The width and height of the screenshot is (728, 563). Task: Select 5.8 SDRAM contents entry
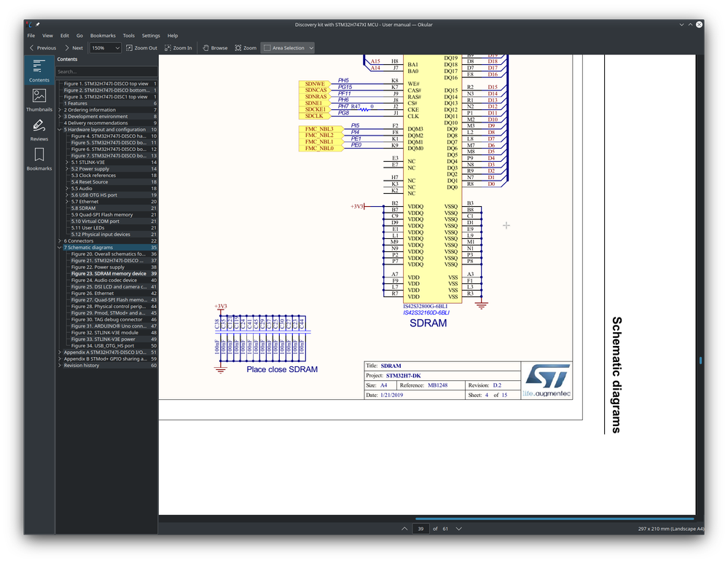point(106,208)
